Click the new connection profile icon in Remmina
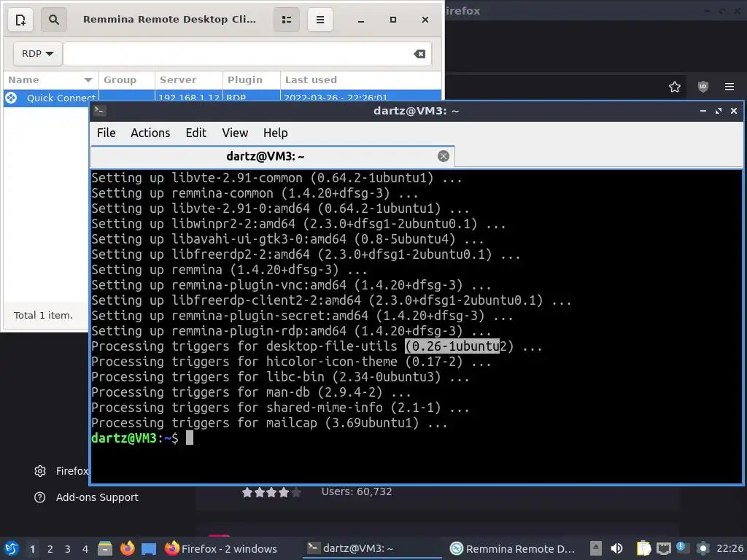Image resolution: width=747 pixels, height=560 pixels. point(20,20)
